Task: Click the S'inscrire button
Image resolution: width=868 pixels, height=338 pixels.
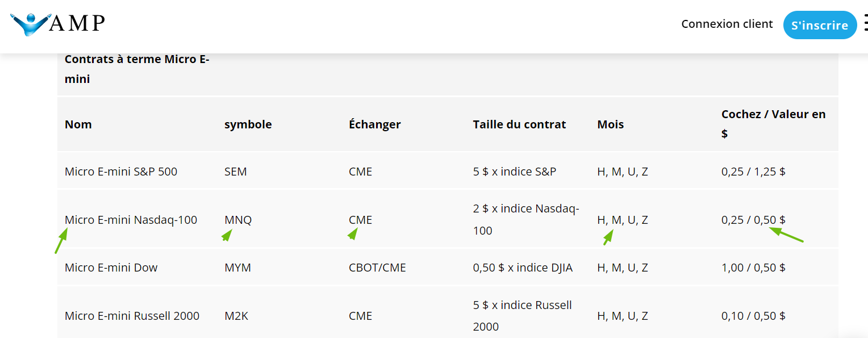Action: pos(819,25)
